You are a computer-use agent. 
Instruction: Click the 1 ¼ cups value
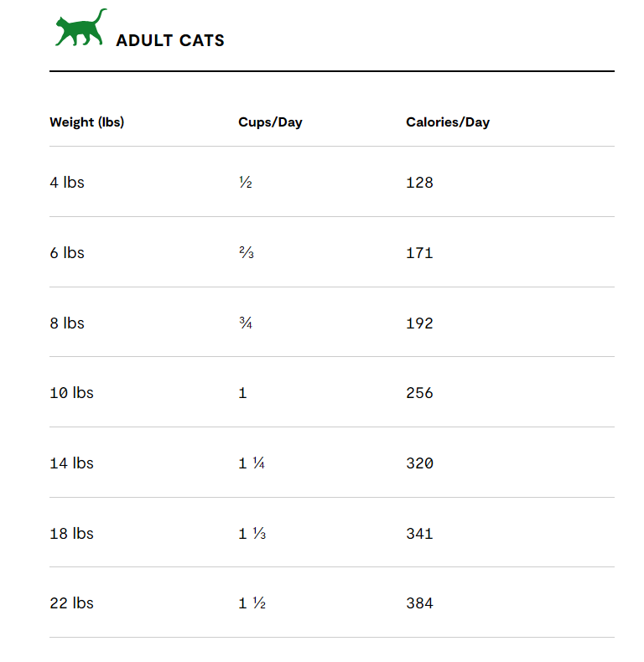252,463
